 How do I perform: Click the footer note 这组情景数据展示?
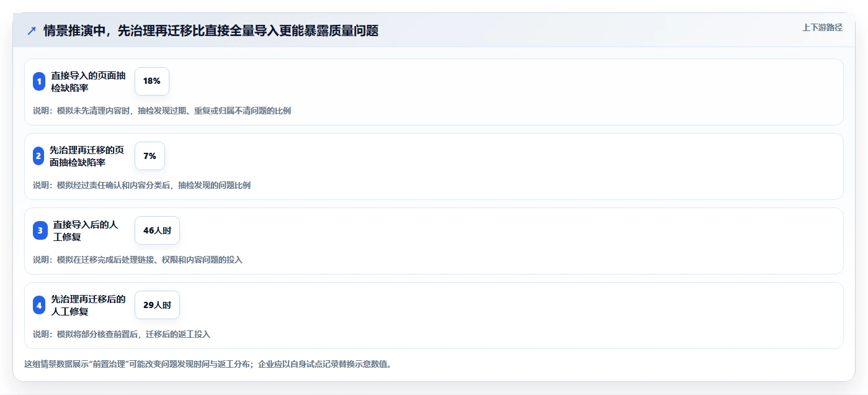pos(208,365)
